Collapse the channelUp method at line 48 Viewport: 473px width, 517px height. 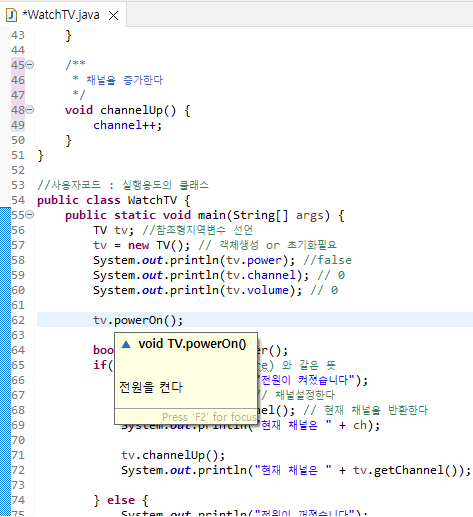point(30,110)
